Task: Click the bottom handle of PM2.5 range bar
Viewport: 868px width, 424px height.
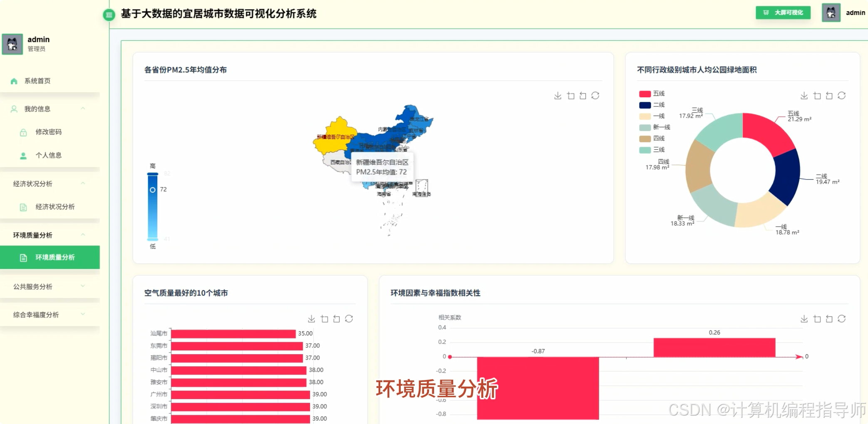Action: click(153, 239)
